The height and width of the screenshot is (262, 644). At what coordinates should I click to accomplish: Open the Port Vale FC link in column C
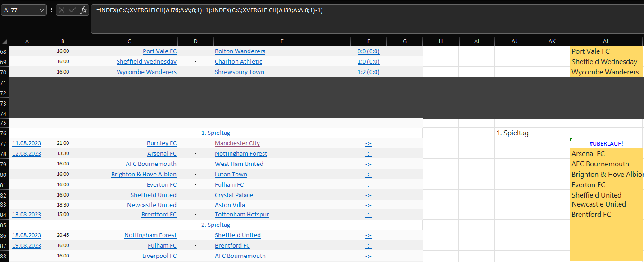[160, 51]
